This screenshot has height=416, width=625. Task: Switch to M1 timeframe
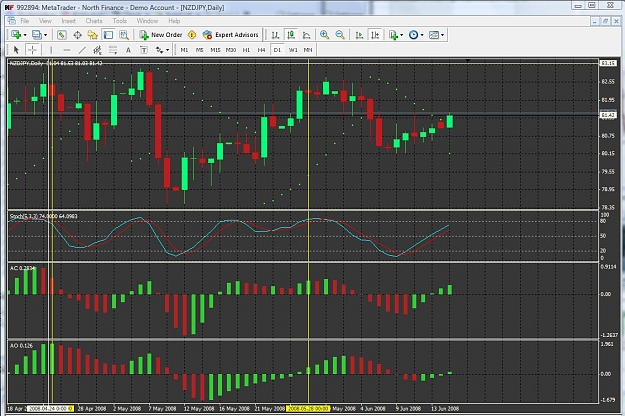point(184,50)
